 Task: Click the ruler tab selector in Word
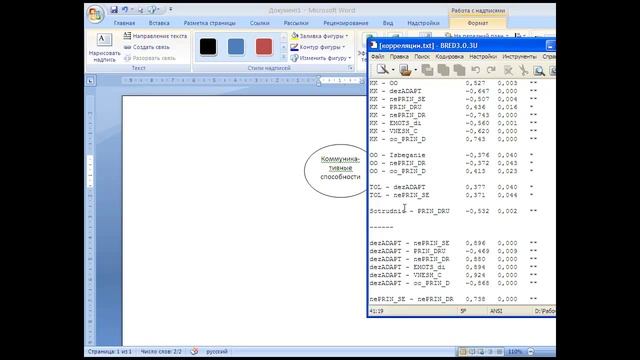[90, 81]
